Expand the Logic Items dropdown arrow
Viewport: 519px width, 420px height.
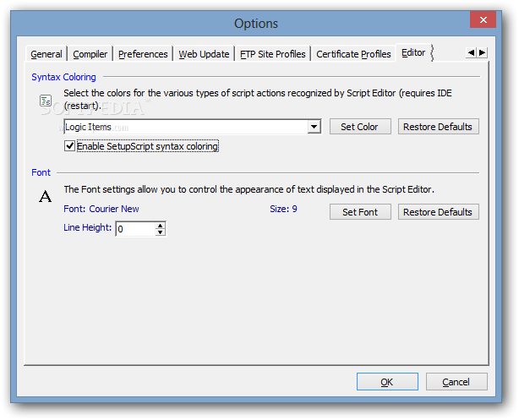(x=314, y=127)
